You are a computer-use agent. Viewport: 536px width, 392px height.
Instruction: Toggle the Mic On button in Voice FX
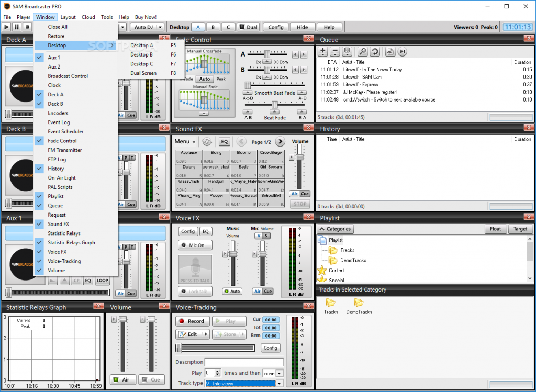click(195, 245)
